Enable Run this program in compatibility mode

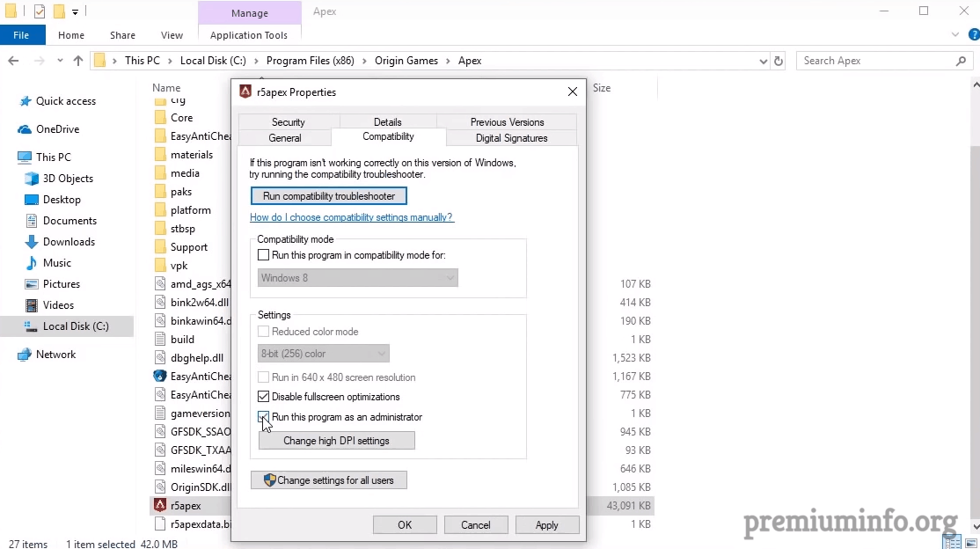pyautogui.click(x=263, y=255)
